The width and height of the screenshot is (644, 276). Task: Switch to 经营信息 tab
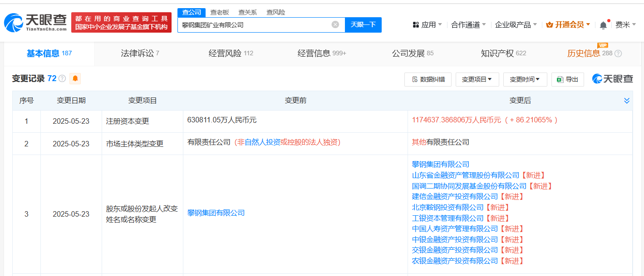tap(322, 53)
